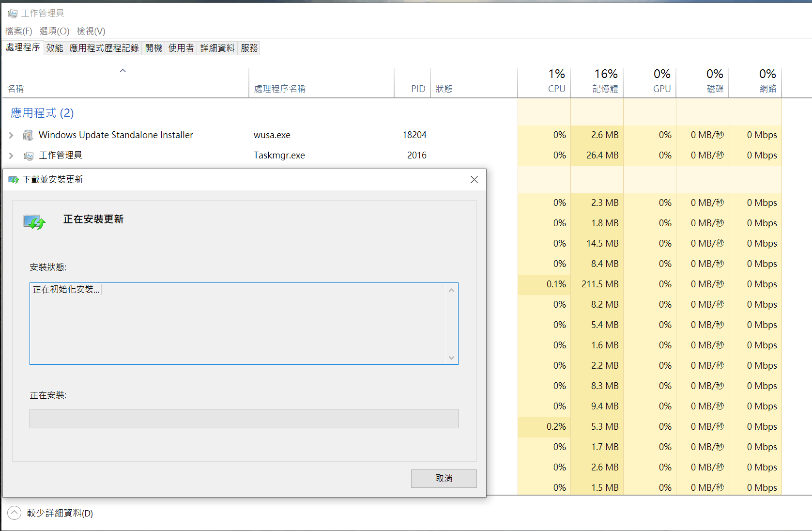
Task: Sort by 網路 column header
Action: 755,83
